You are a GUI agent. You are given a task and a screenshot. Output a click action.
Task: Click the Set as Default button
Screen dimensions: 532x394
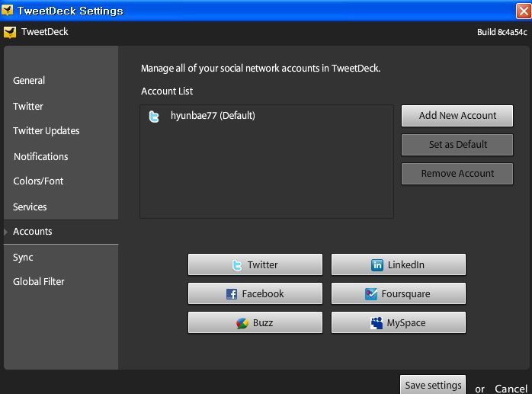457,145
